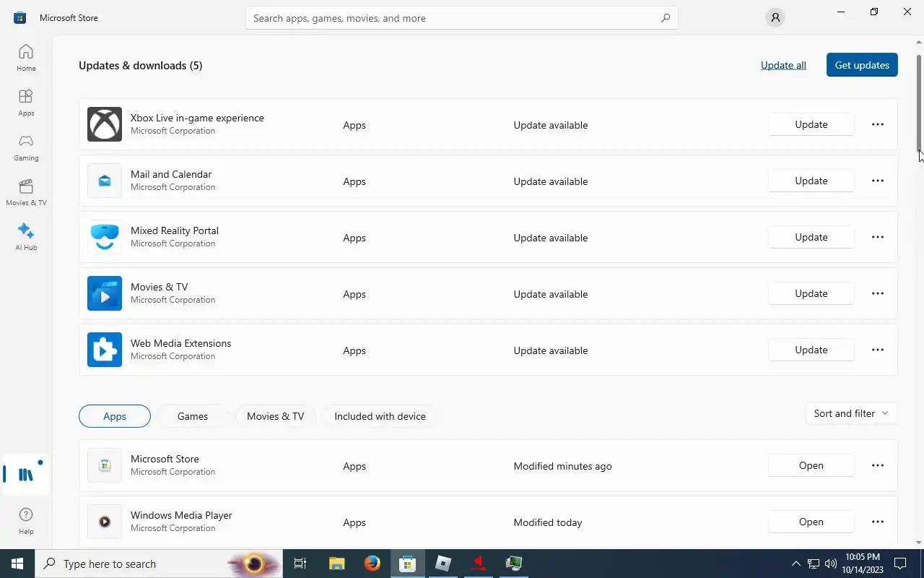Select the Movies & TV filter tab
924x578 pixels.
276,416
